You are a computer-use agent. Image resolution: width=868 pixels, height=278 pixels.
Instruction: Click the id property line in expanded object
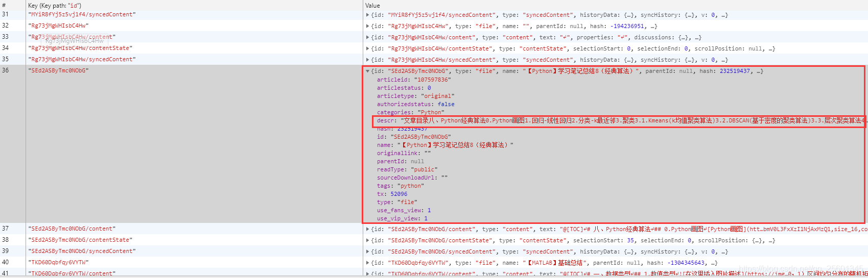pyautogui.click(x=414, y=137)
